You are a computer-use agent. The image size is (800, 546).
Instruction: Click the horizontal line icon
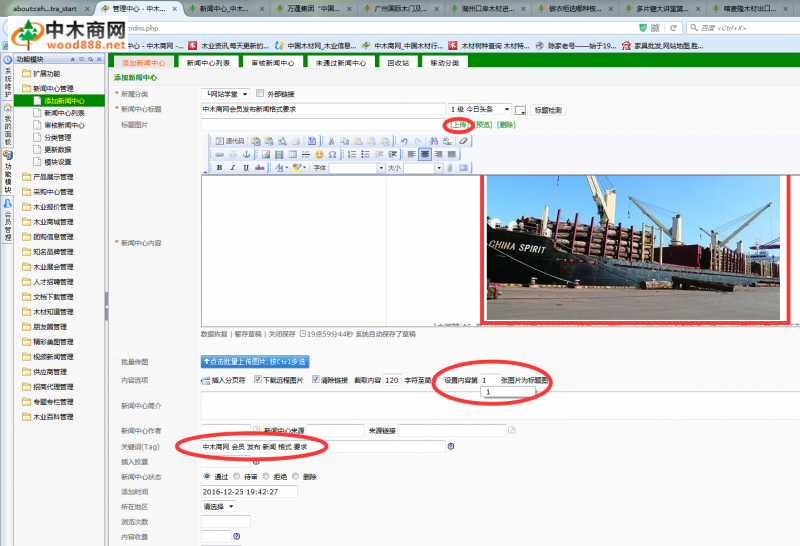point(306,154)
